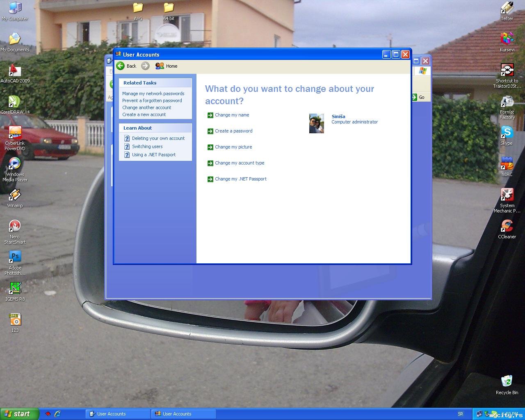Click the SR language indicator on the taskbar
The width and height of the screenshot is (525, 420).
pyautogui.click(x=460, y=414)
